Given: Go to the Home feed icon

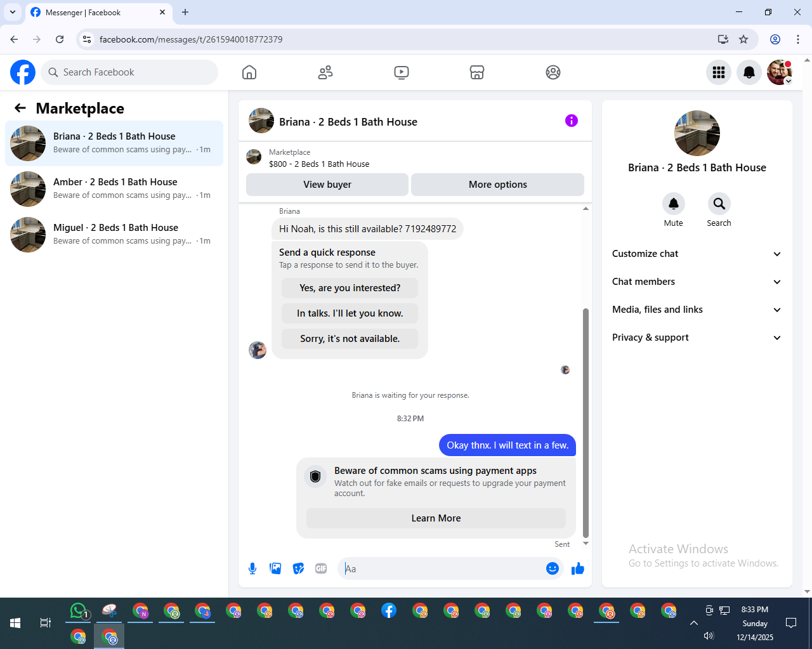Looking at the screenshot, I should coord(249,72).
